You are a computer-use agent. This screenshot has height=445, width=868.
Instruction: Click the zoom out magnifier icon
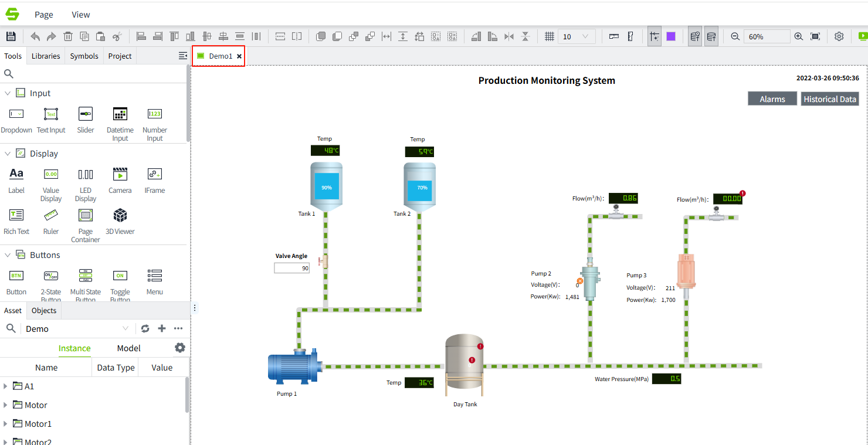click(735, 36)
